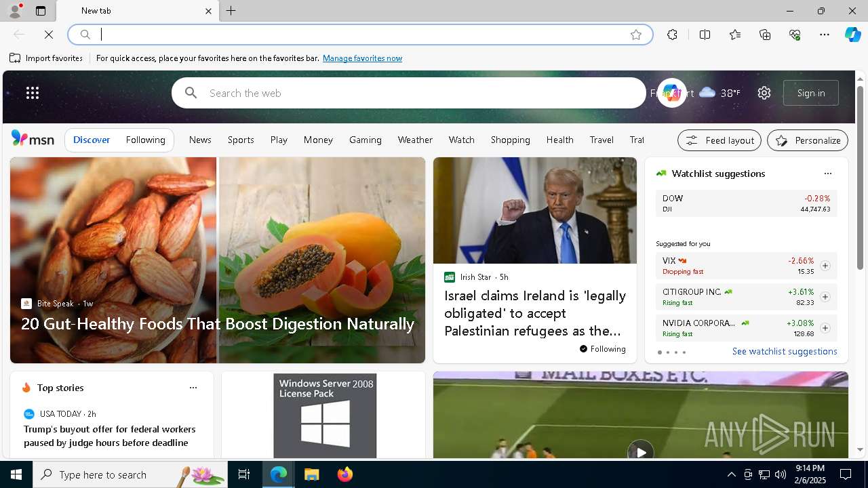Open Browser essentials icon
The image size is (868, 488).
795,35
